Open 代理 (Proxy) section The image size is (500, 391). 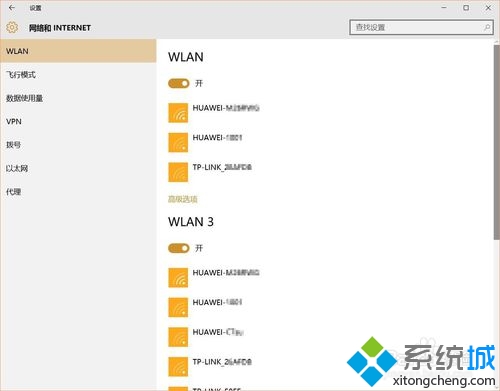pos(78,192)
